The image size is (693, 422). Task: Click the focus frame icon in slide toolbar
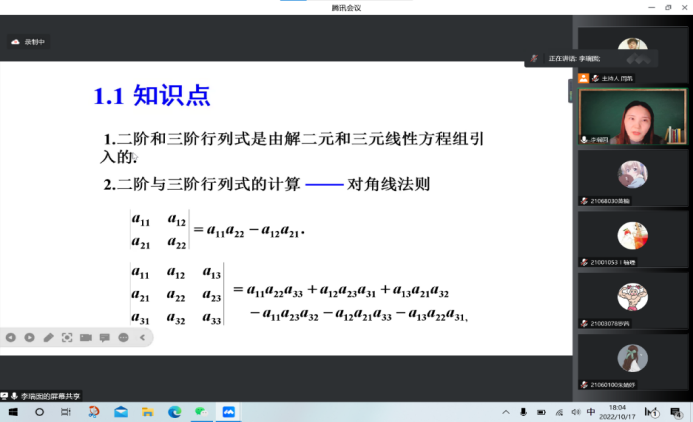67,338
